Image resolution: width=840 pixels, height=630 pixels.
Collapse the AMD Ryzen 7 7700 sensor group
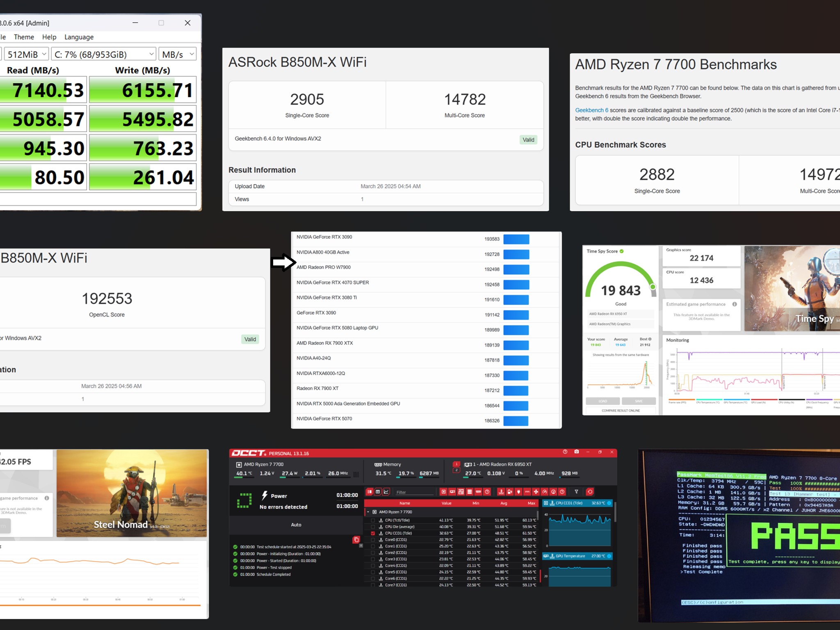(368, 512)
